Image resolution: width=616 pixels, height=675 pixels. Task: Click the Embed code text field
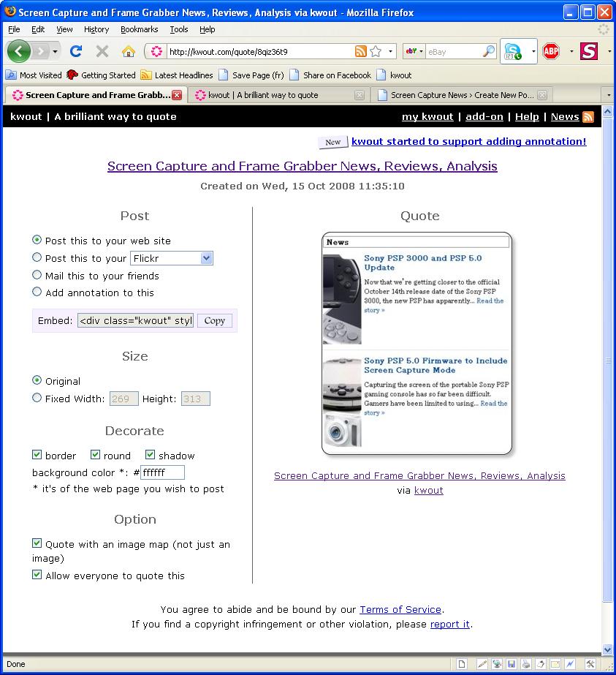point(135,321)
